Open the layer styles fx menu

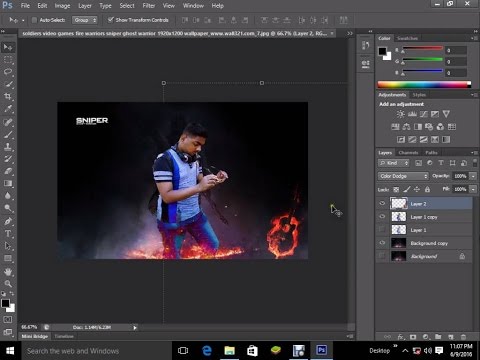[x=401, y=337]
